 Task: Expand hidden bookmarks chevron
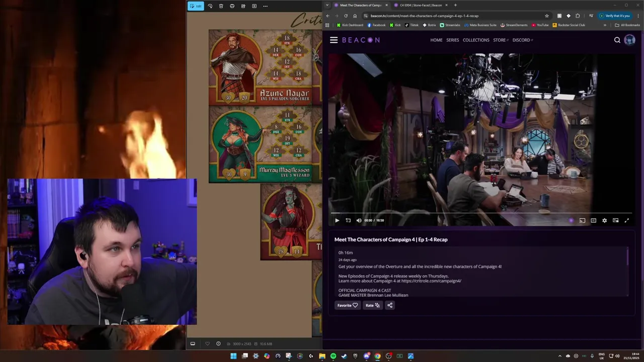pyautogui.click(x=605, y=25)
